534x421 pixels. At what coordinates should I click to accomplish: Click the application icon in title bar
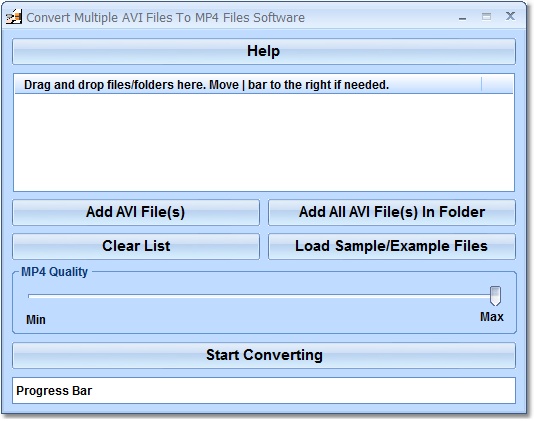(14, 17)
